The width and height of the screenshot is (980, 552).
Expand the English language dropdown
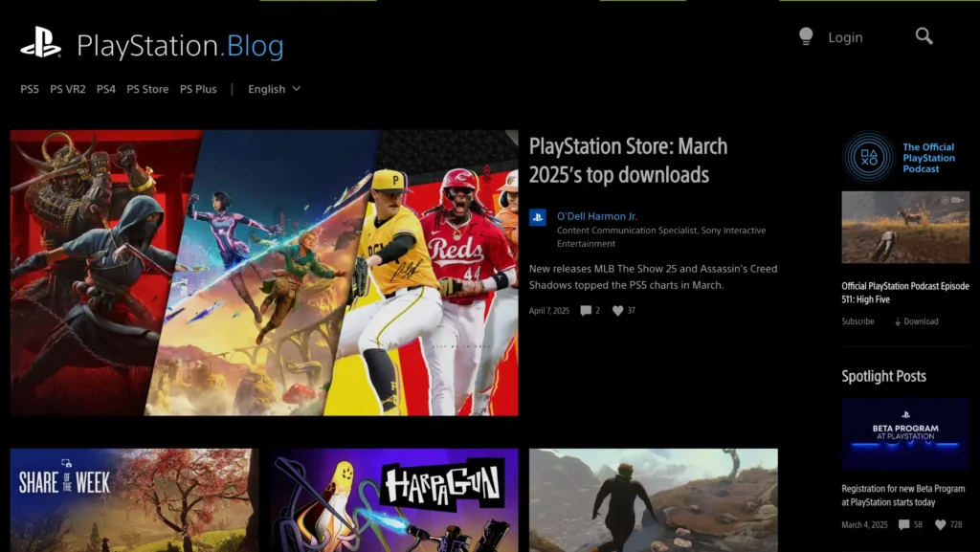pos(274,89)
